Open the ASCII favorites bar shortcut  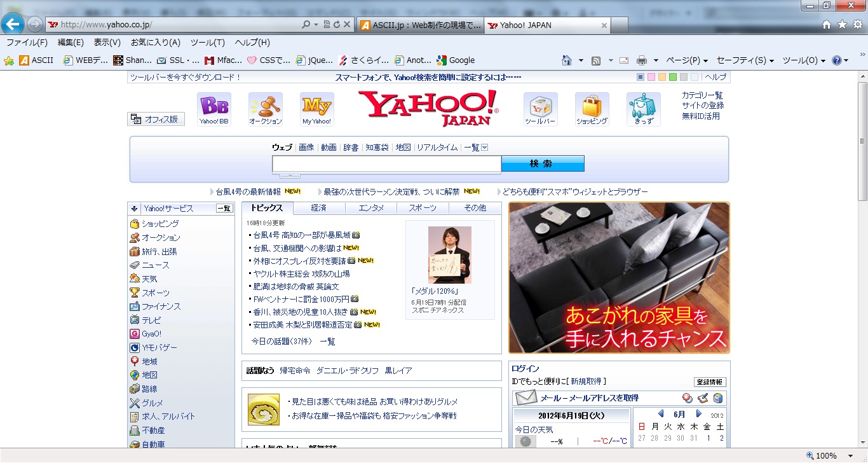[x=36, y=60]
